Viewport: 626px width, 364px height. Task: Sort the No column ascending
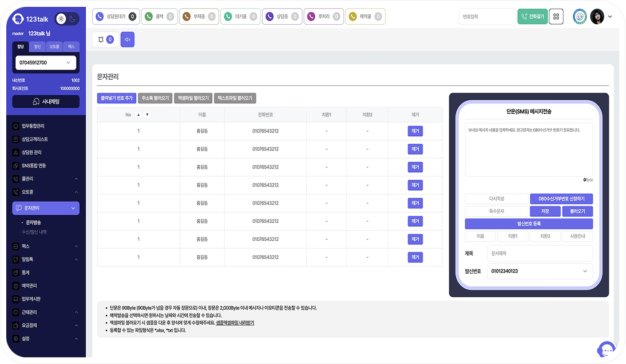pyautogui.click(x=138, y=114)
